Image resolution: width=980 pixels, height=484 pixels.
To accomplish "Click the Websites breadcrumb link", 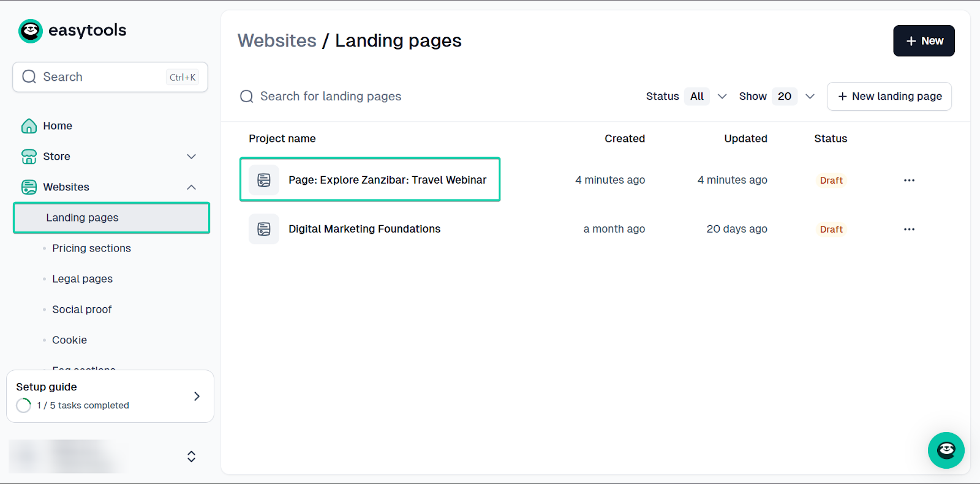I will pyautogui.click(x=277, y=40).
